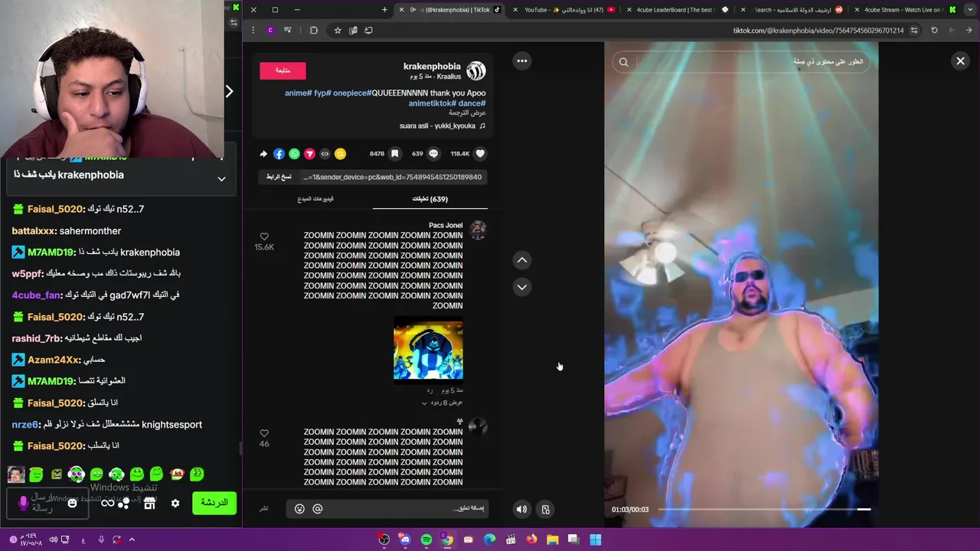The width and height of the screenshot is (980, 551).
Task: Open the browser kebab menu
Action: (253, 31)
